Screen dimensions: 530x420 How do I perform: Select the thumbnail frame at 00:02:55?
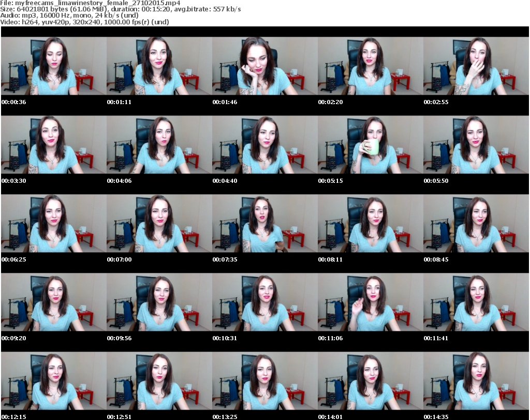[x=476, y=66]
